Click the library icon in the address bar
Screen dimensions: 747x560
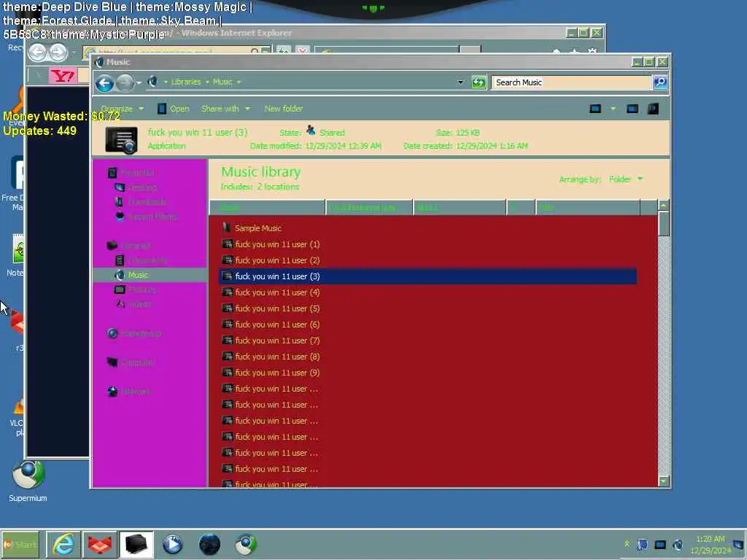click(x=152, y=82)
